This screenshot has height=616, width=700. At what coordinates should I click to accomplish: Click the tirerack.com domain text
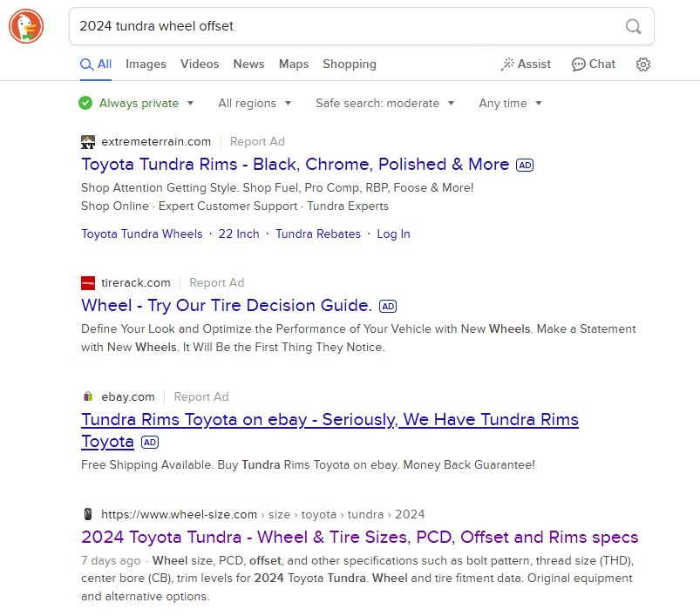point(136,283)
